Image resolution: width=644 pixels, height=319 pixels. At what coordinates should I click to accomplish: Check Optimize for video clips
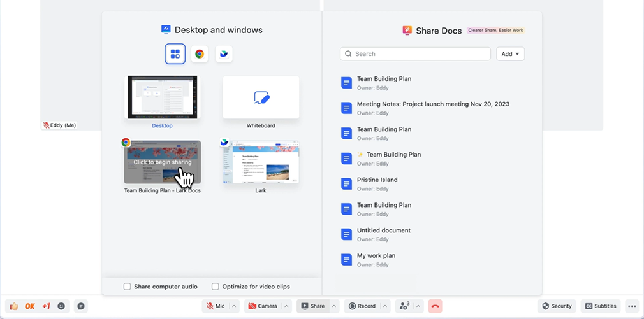pyautogui.click(x=216, y=287)
